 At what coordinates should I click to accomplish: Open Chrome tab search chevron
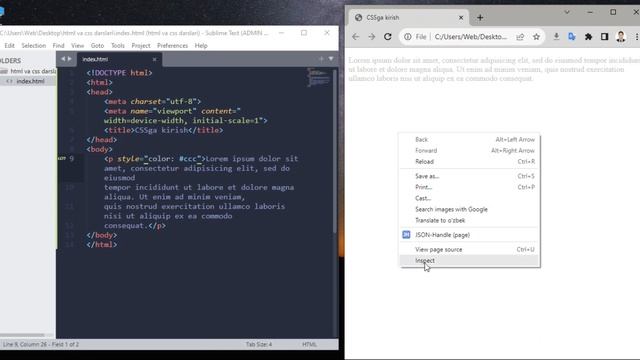click(567, 12)
